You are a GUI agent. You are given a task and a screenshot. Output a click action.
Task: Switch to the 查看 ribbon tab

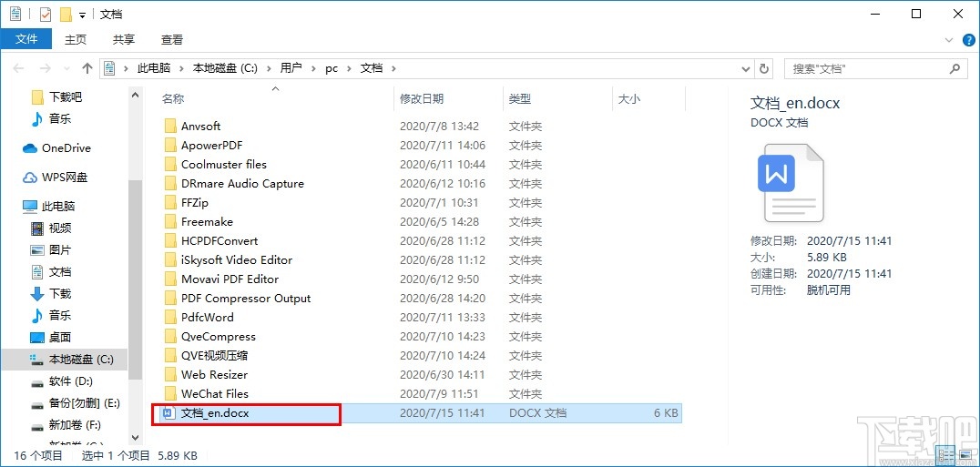tap(172, 39)
